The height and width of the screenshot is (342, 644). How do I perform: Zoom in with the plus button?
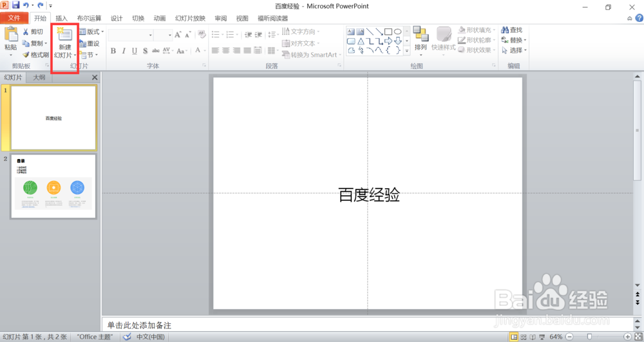[627, 337]
